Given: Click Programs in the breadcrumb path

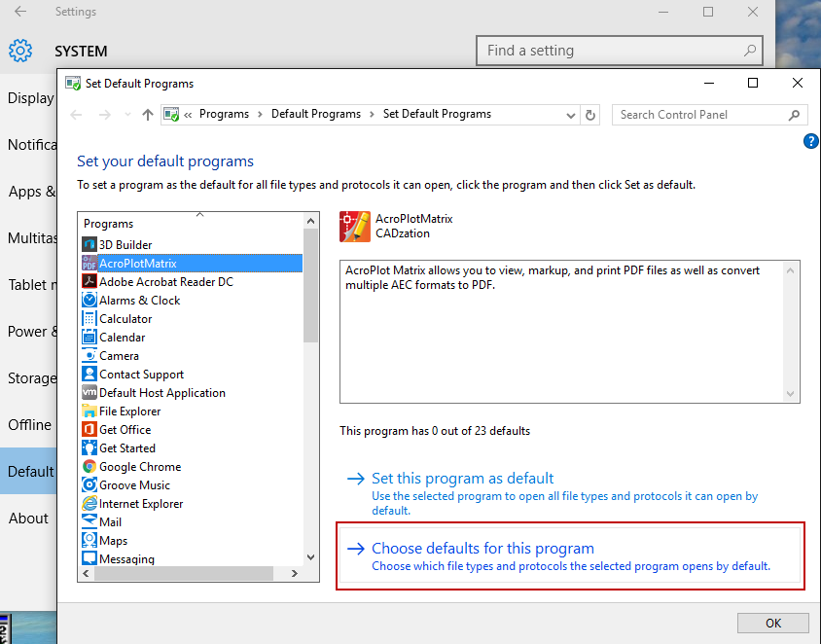Looking at the screenshot, I should tap(224, 114).
